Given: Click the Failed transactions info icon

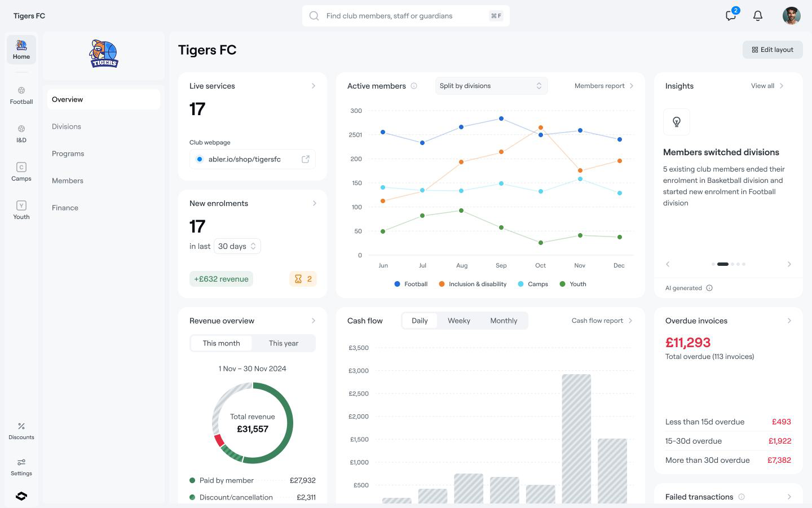Looking at the screenshot, I should [742, 497].
